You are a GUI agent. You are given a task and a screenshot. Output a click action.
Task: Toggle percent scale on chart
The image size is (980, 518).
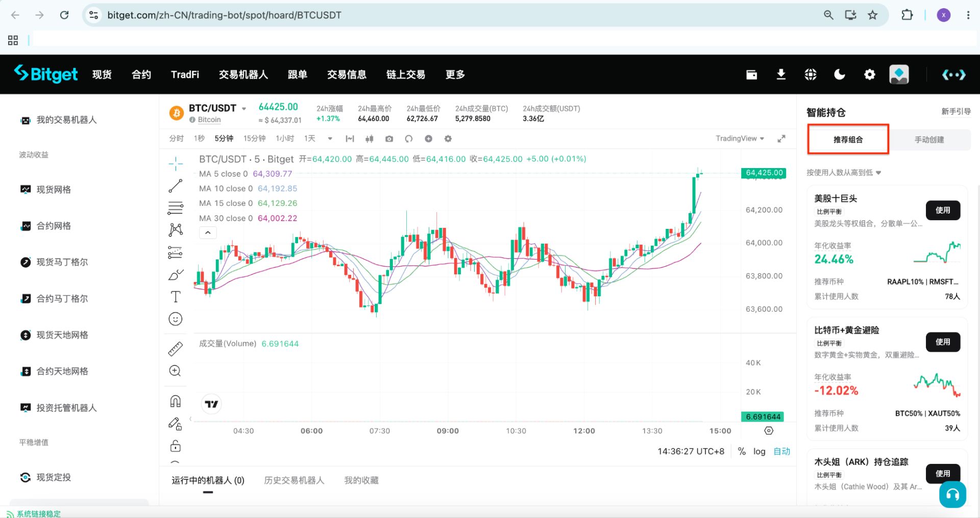(742, 452)
